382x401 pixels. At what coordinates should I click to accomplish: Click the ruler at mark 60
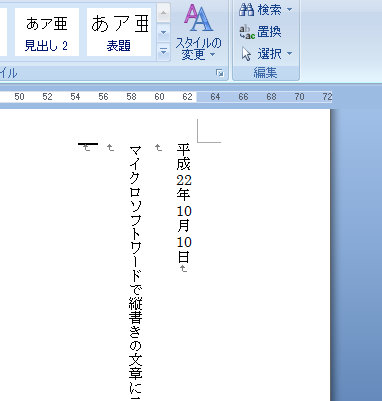[x=159, y=97]
